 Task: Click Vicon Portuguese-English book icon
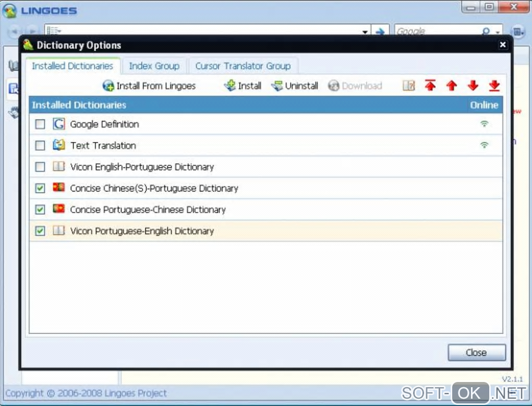[x=59, y=231]
